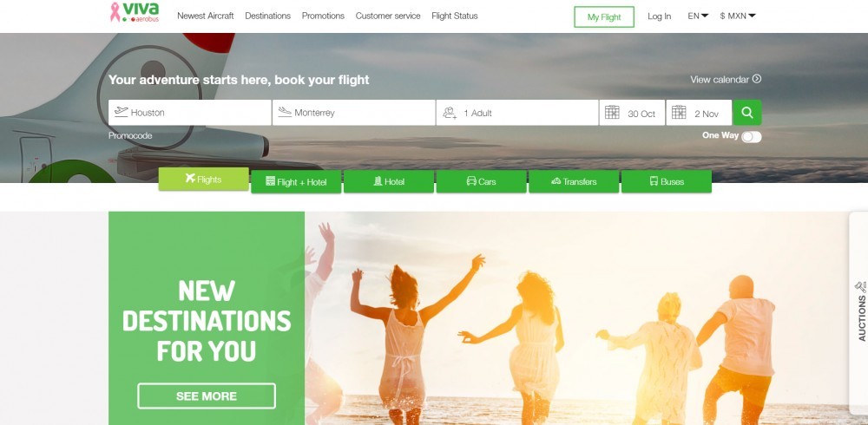Click the passenger icon beside 1 Adult
This screenshot has height=425, width=868.
pyautogui.click(x=450, y=113)
